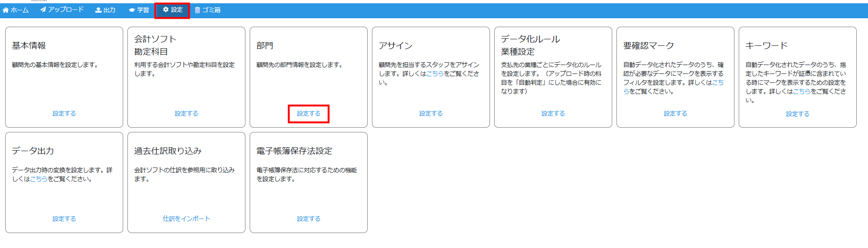Click the home icon in the navbar
868x248 pixels.
pos(6,10)
